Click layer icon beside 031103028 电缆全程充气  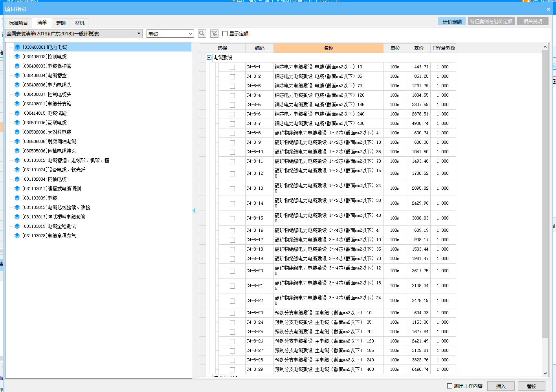pyautogui.click(x=17, y=236)
